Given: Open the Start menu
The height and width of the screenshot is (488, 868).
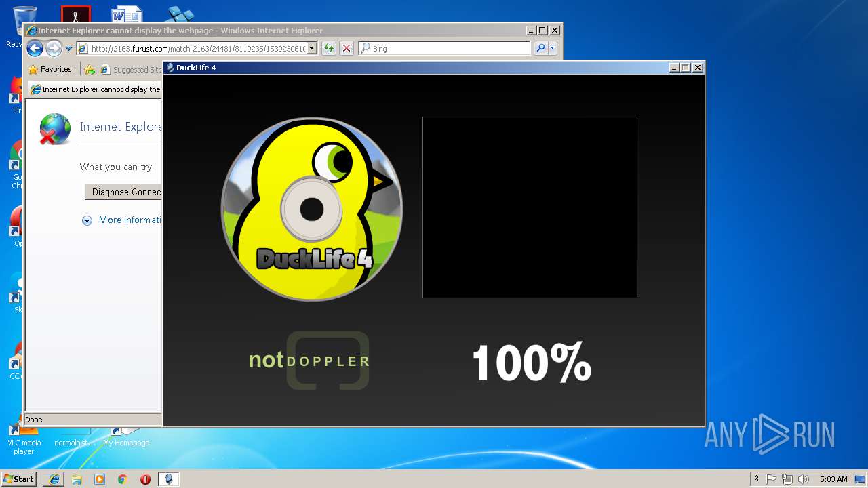Looking at the screenshot, I should (18, 479).
